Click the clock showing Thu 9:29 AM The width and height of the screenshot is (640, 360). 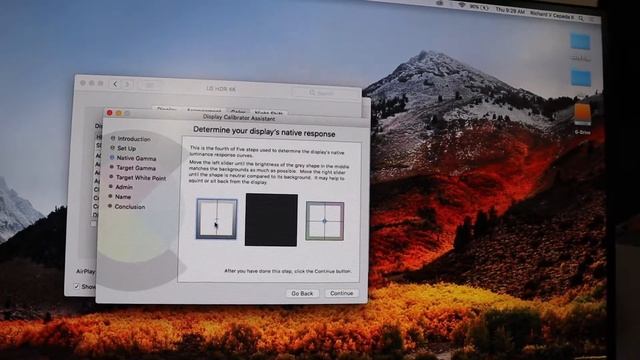click(x=510, y=11)
